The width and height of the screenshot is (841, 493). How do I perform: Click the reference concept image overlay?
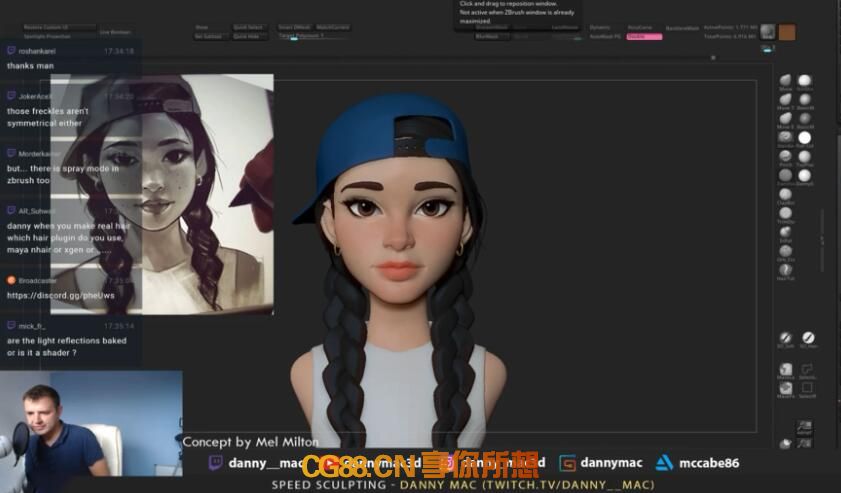click(x=162, y=194)
